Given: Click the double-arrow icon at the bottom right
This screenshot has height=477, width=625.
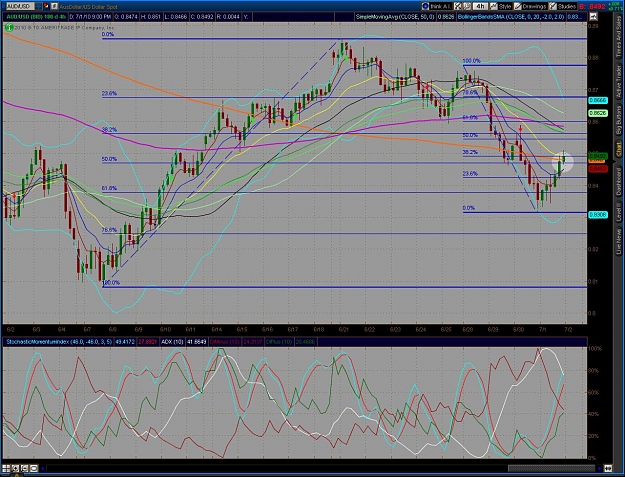Looking at the screenshot, I should (609, 468).
